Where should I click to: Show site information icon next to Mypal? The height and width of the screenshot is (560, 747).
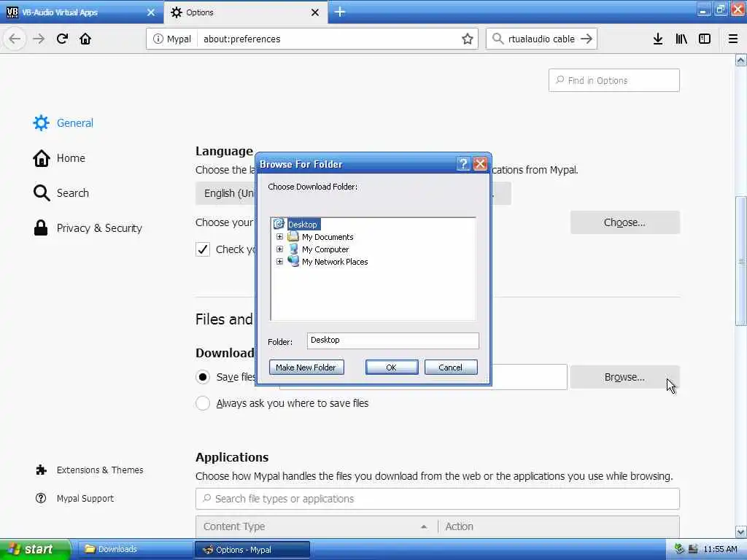[x=158, y=39]
